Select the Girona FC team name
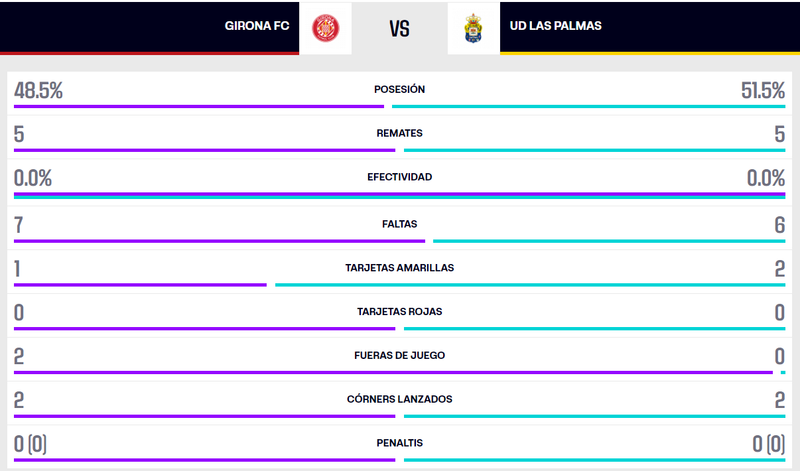The height and width of the screenshot is (471, 800). point(257,26)
